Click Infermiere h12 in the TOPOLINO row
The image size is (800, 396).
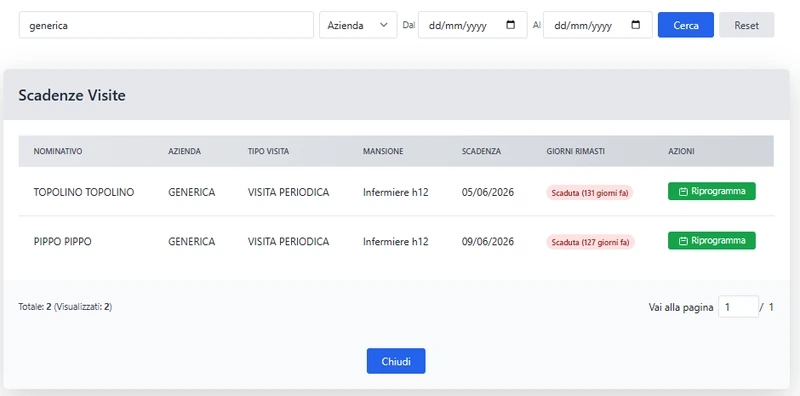[395, 192]
